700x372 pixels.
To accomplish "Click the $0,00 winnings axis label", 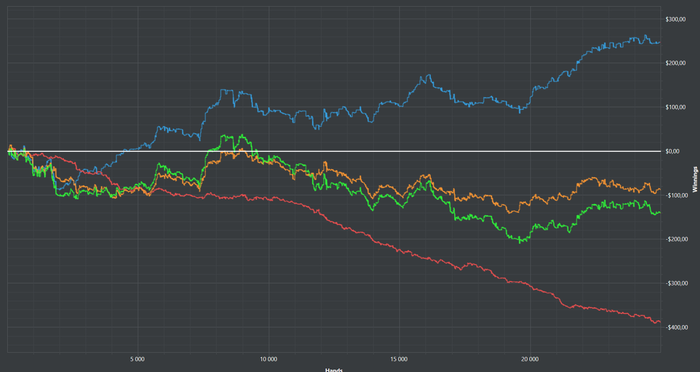I will pyautogui.click(x=672, y=151).
